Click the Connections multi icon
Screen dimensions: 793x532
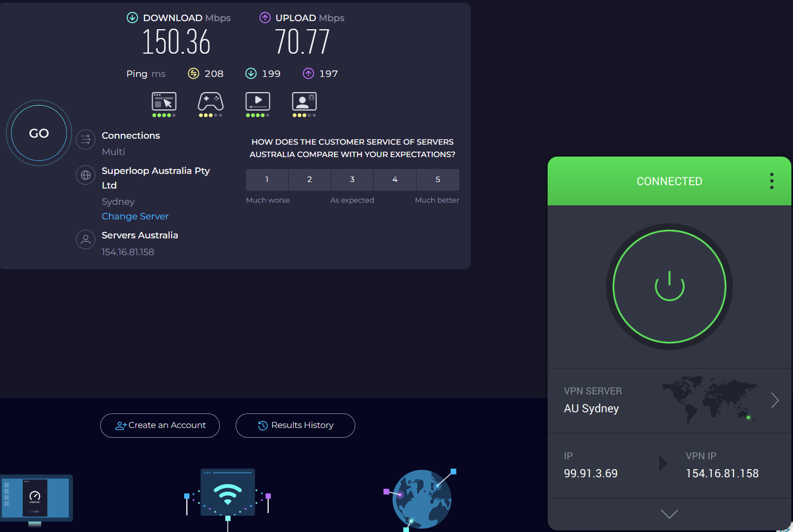[x=86, y=140]
